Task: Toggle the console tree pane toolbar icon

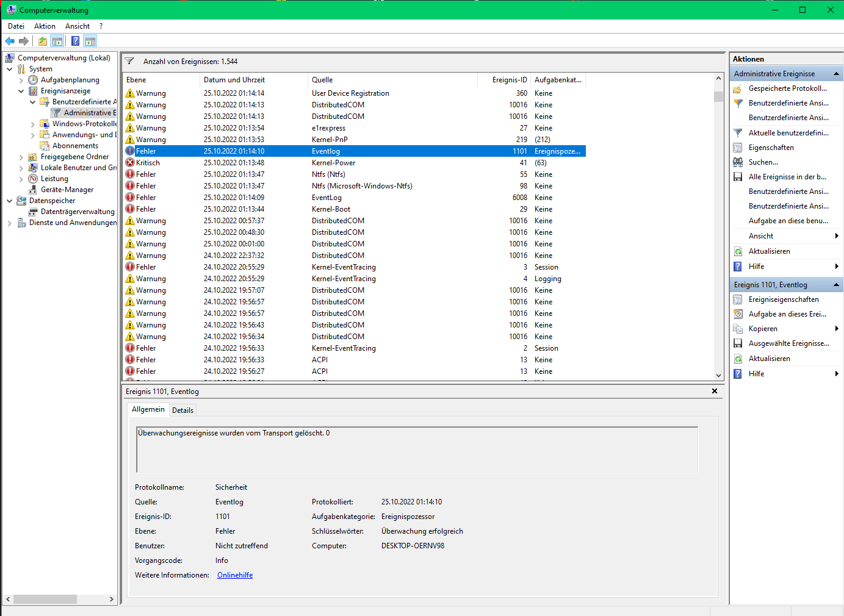Action: click(57, 41)
